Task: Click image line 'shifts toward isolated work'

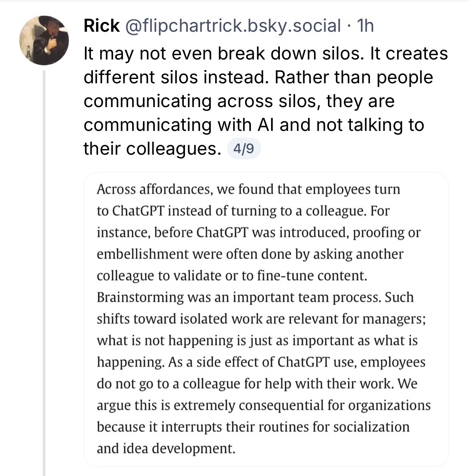Action: 262,319
